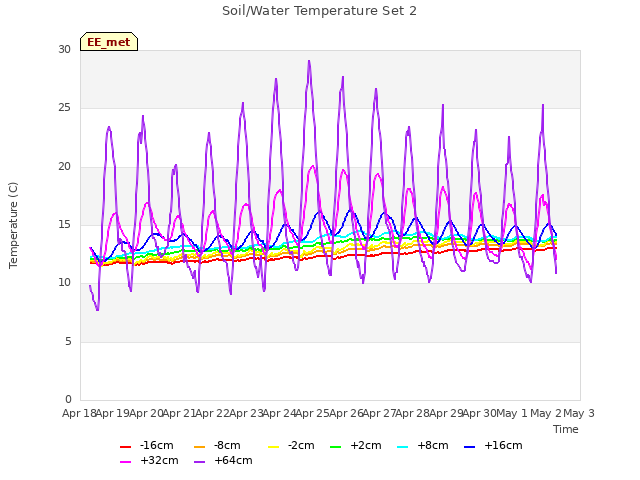Viewport: 640px width, 480px height.
Task: Click the lowest purple dip near Apr 18
Action: 97,310
